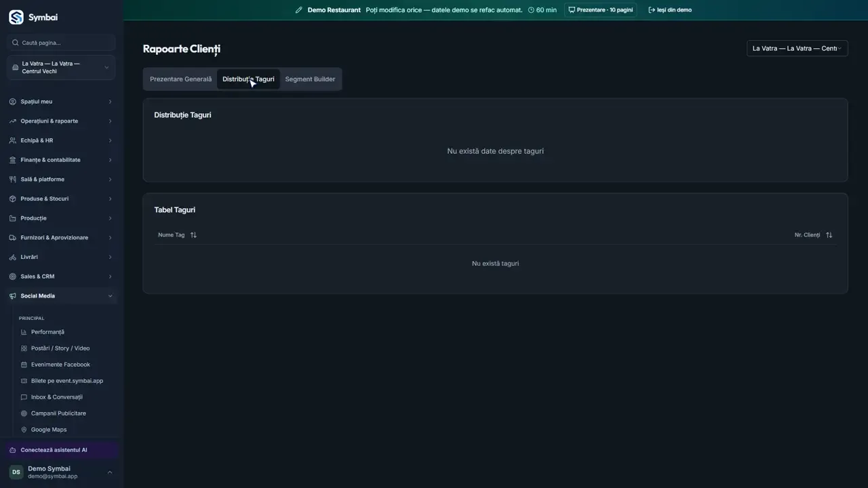
Task: Click the Sales & CRM icon
Action: [x=13, y=277]
